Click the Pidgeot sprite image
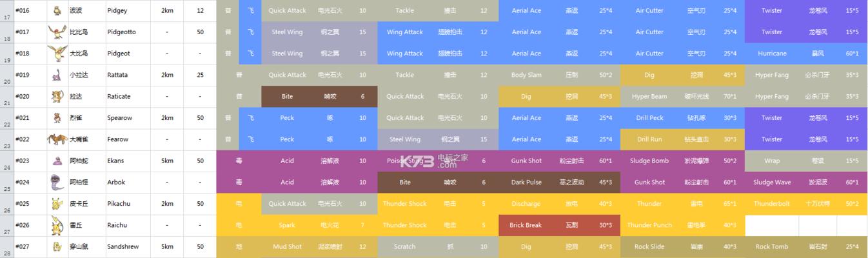Image resolution: width=868 pixels, height=258 pixels. point(57,54)
